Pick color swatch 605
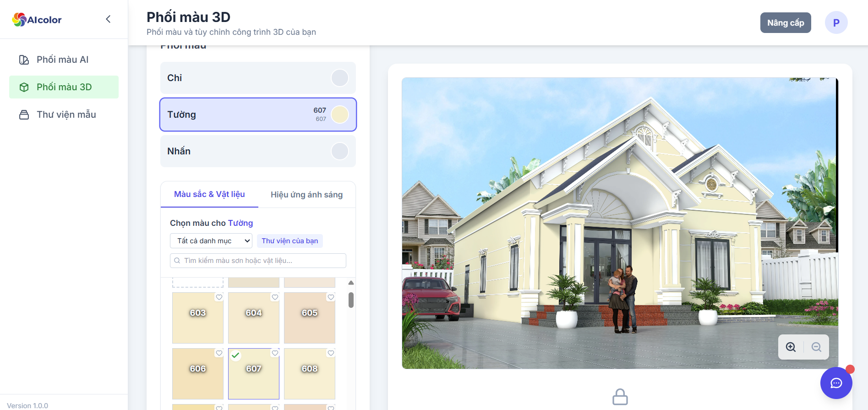The height and width of the screenshot is (410, 868). tap(310, 318)
